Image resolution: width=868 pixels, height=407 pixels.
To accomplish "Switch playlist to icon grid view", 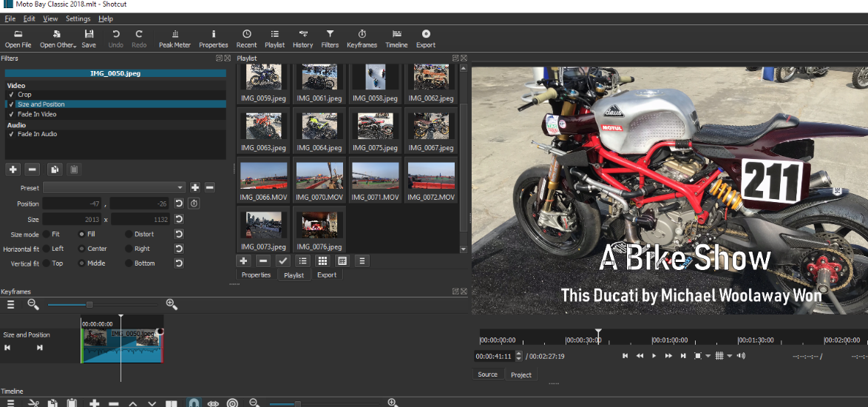I will (322, 260).
